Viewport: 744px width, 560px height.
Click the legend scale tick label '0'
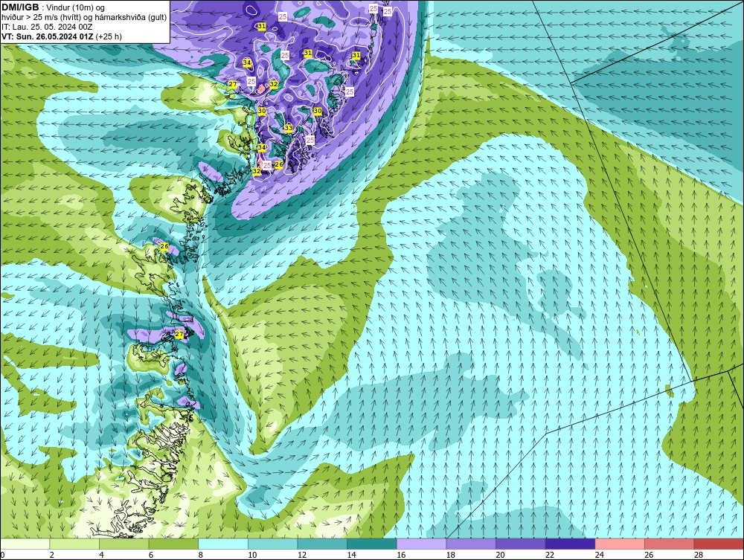(2, 555)
